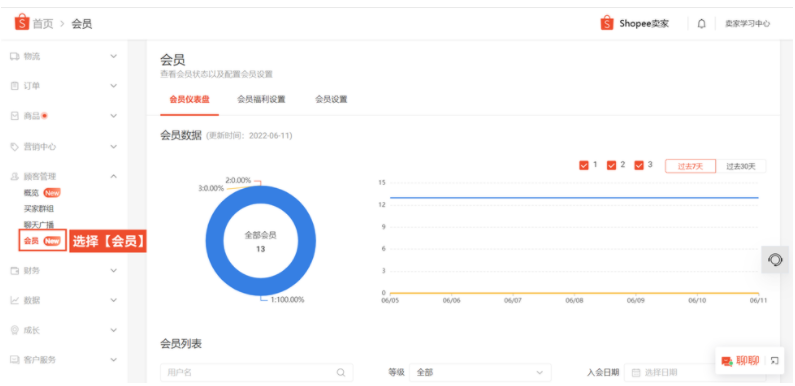Toggle checkbox for level 2

(x=611, y=165)
